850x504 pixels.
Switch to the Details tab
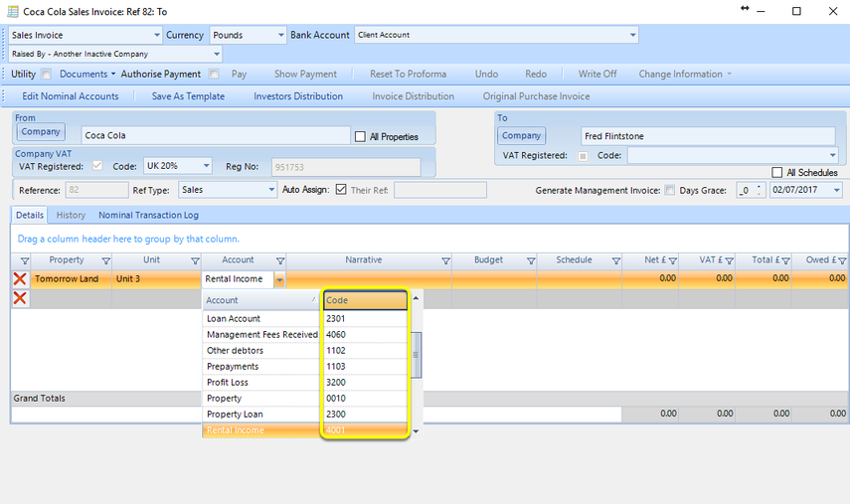pyautogui.click(x=30, y=215)
